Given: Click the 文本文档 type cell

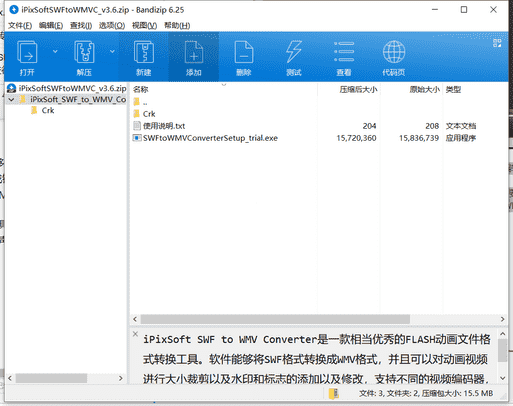Looking at the screenshot, I should point(461,126).
